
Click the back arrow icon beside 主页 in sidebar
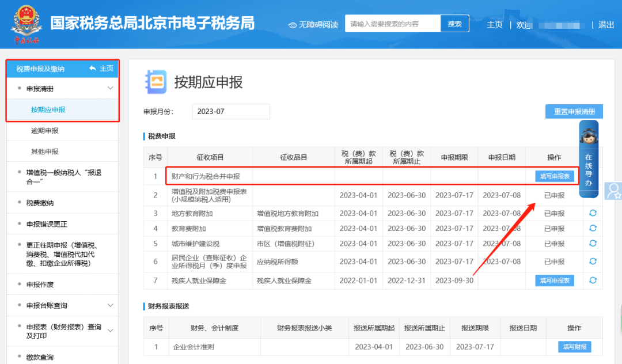(92, 68)
